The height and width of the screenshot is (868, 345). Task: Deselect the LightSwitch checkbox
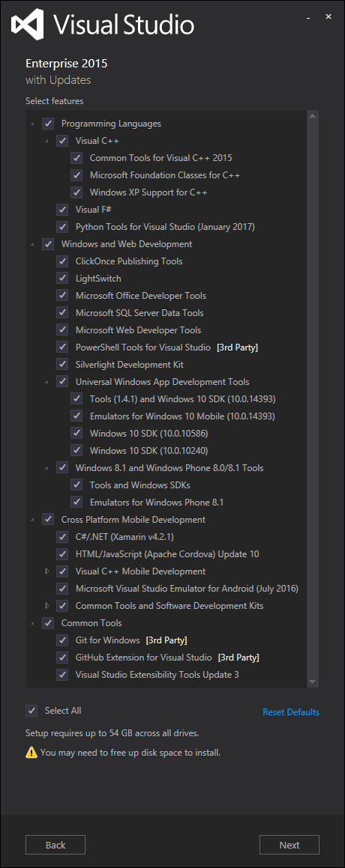click(x=62, y=278)
